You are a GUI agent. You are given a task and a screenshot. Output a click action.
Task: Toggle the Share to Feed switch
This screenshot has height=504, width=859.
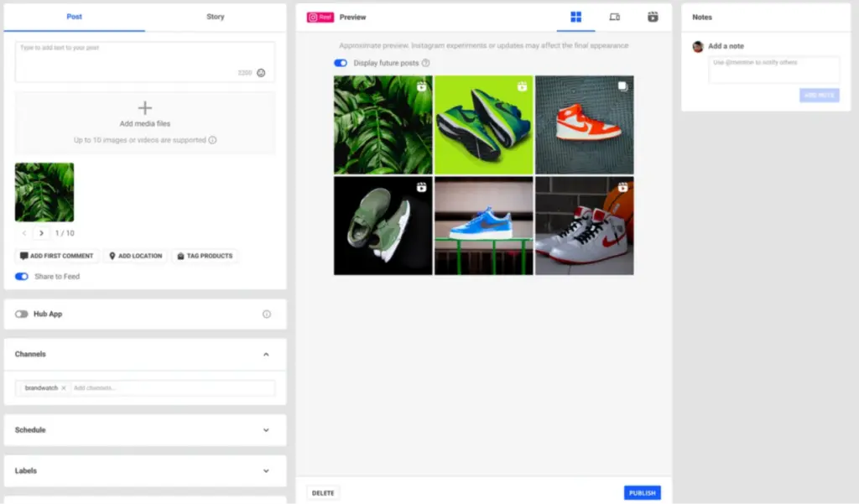pyautogui.click(x=22, y=277)
